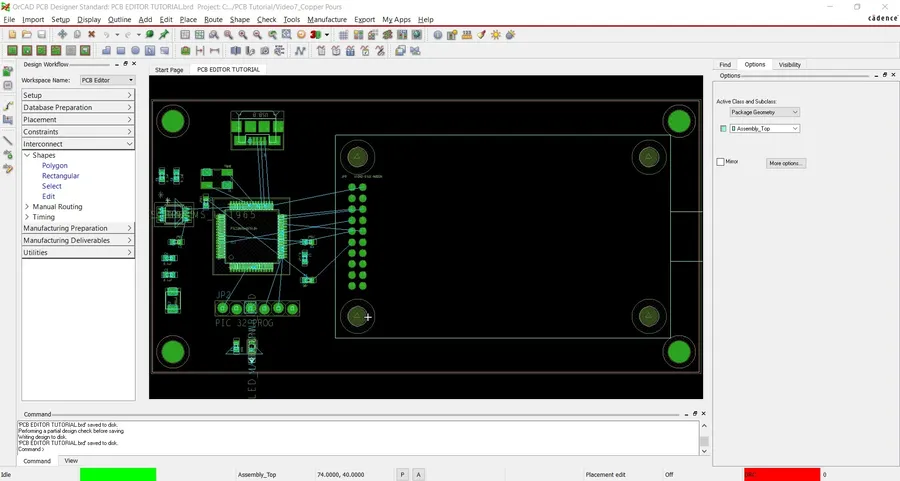Open the Package Geometry class dropdown
This screenshot has width=900, height=481.
[764, 112]
